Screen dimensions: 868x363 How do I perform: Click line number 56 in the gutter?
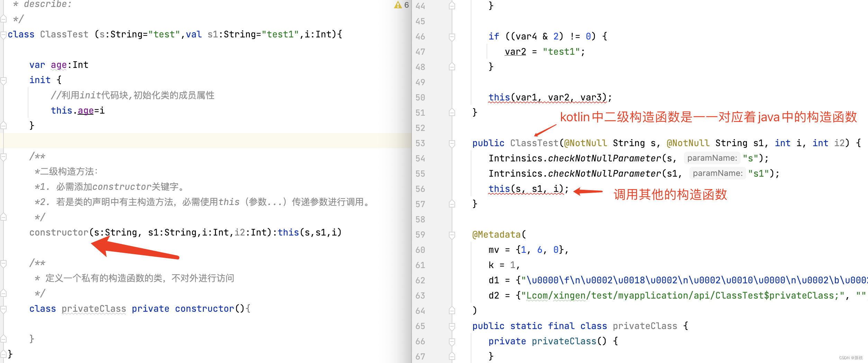420,189
